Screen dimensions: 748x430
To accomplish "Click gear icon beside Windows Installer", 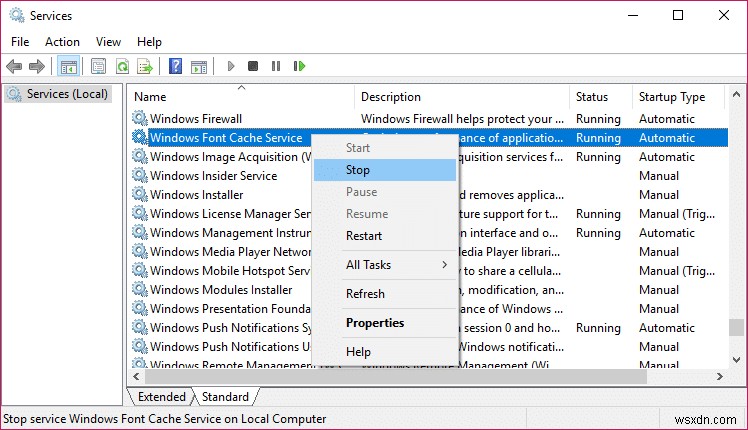I will pyautogui.click(x=140, y=194).
